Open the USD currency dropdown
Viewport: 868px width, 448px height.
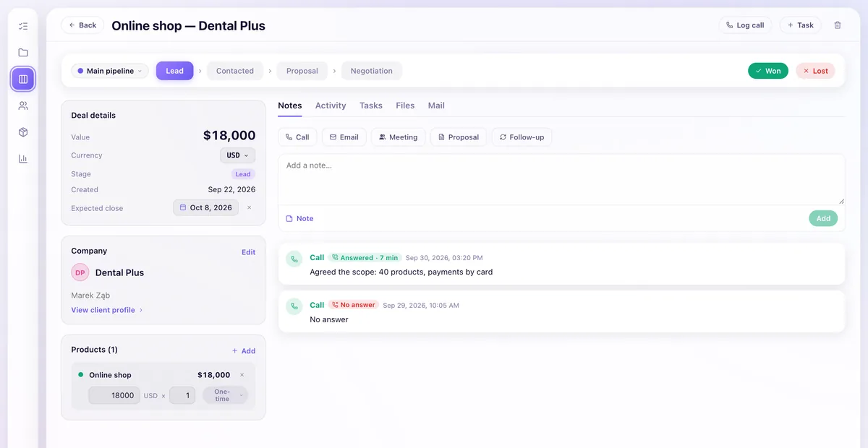coord(237,155)
